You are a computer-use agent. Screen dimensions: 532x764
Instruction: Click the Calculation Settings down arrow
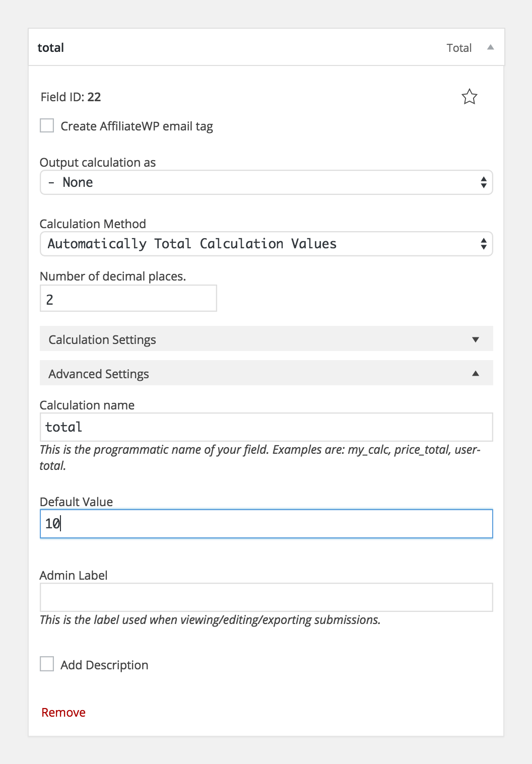475,339
